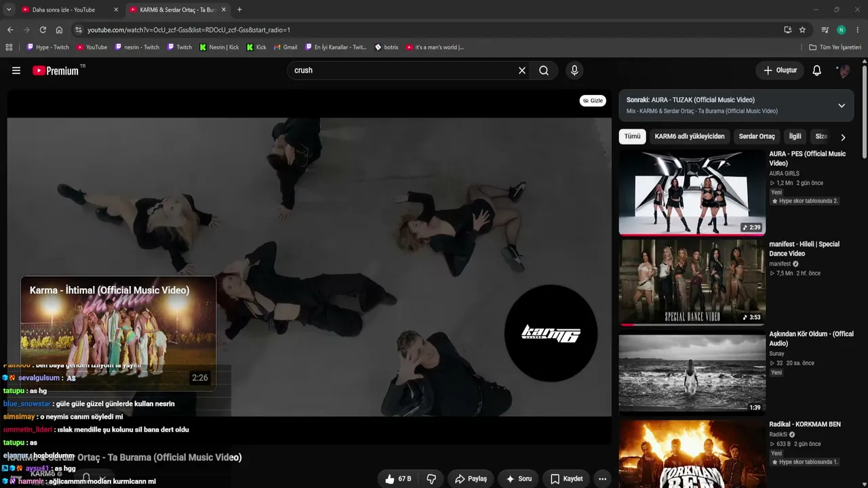Select the 'İlgili' filter chip
868x488 pixels.
(x=795, y=136)
